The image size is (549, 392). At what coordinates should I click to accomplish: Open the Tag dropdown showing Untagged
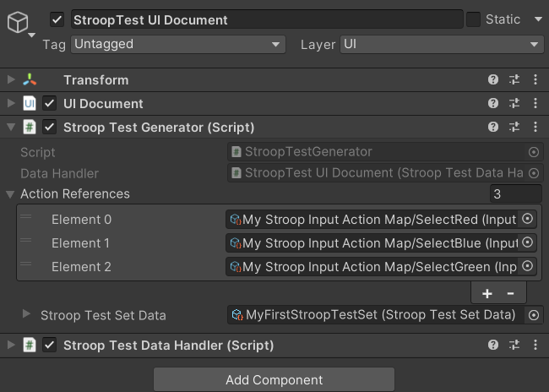point(178,45)
